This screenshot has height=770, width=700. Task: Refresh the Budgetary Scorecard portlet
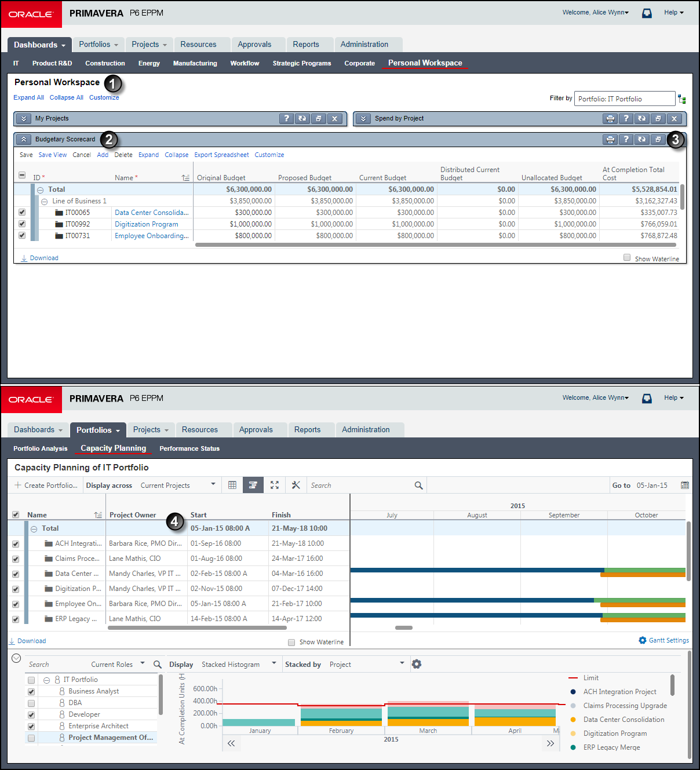pyautogui.click(x=642, y=140)
